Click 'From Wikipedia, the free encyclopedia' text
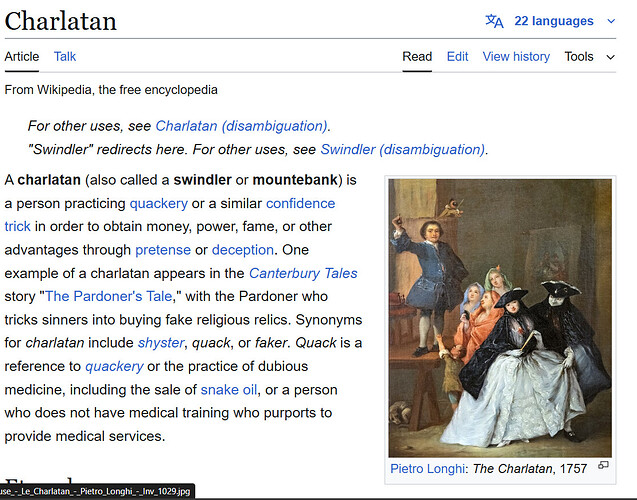Screen dimensions: 637x500 tap(111, 90)
